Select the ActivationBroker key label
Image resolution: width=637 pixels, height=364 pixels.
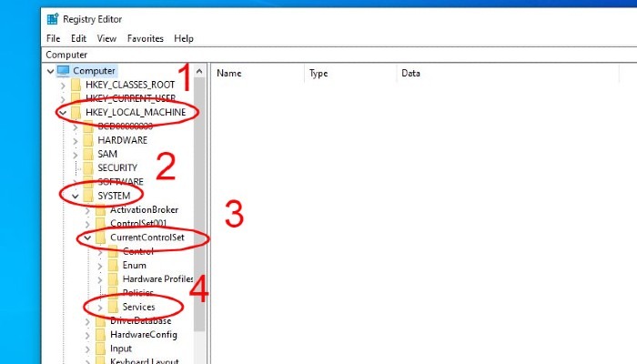(x=144, y=209)
